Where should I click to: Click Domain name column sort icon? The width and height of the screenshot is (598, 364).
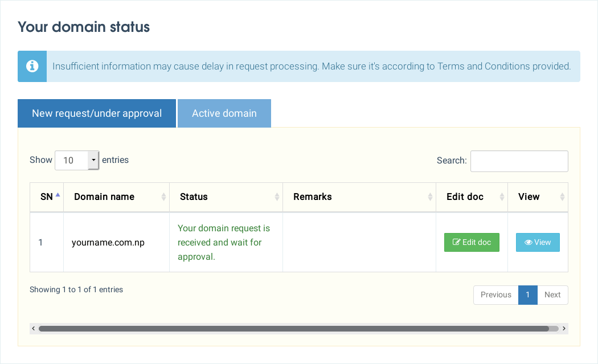tap(164, 197)
